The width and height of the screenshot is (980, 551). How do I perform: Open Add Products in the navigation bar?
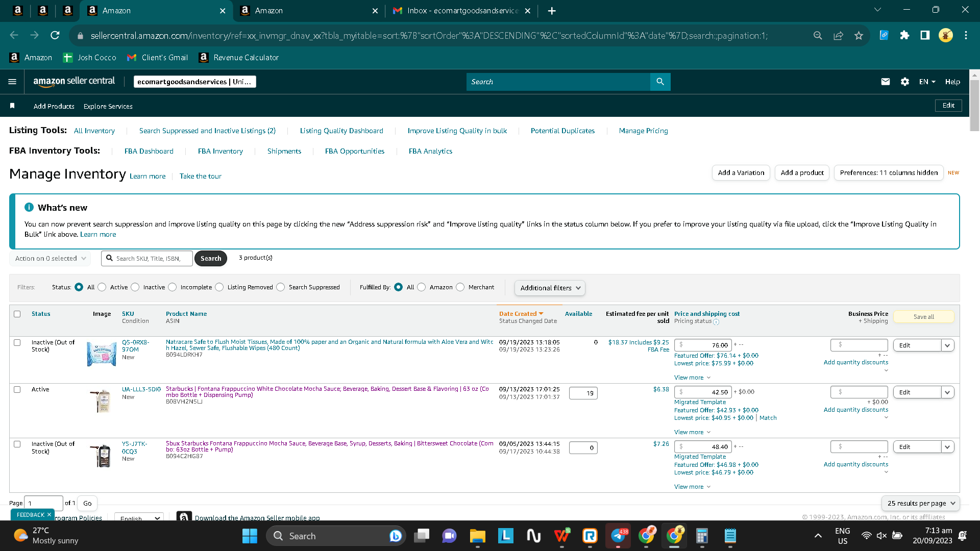pyautogui.click(x=54, y=106)
